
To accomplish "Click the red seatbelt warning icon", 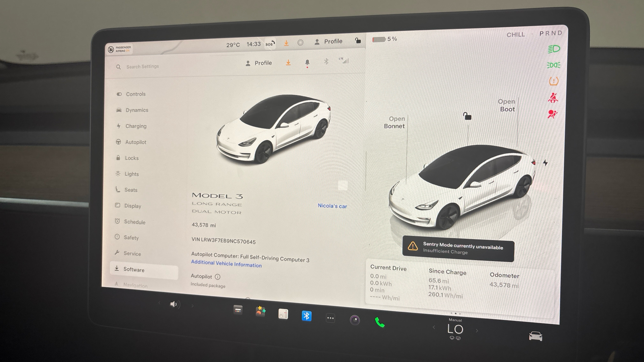I will pos(553,98).
